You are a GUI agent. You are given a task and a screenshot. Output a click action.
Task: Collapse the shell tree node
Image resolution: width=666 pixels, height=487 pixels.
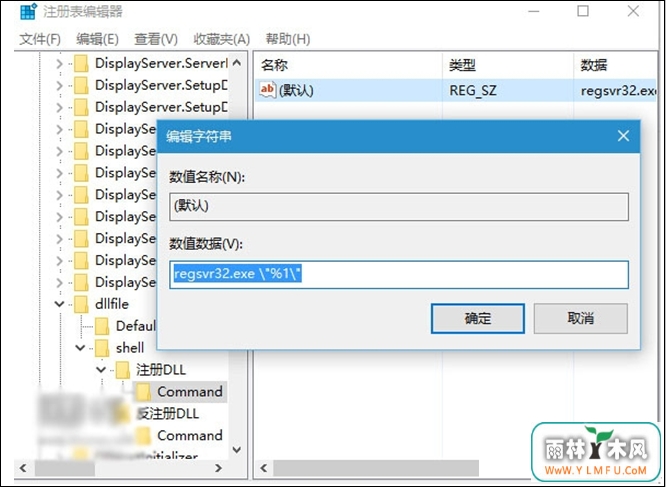[x=80, y=348]
